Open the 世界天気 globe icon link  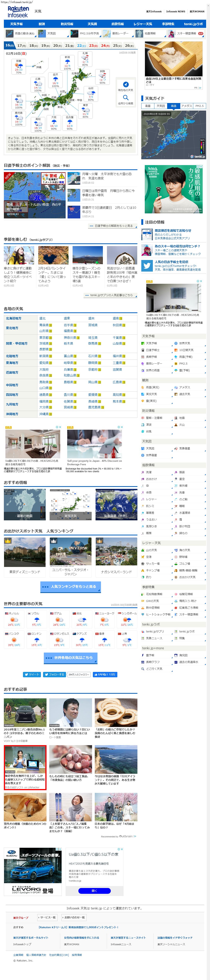click(x=176, y=343)
